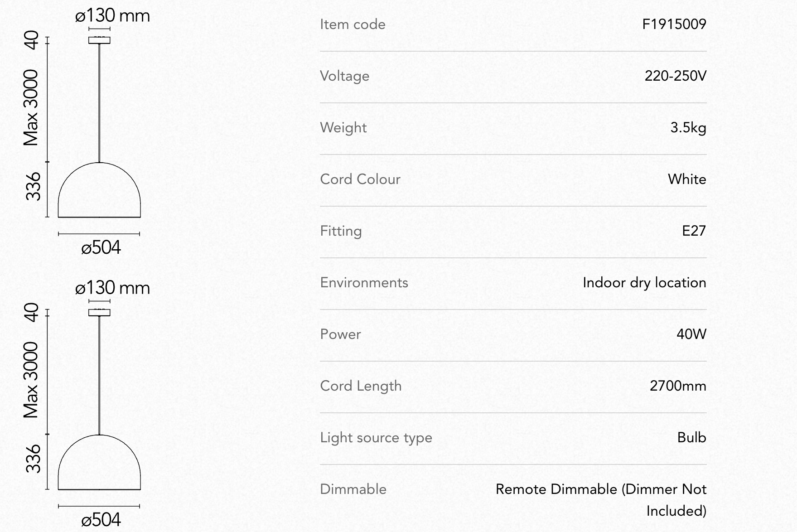The width and height of the screenshot is (797, 532).
Task: Click the Weight value 3.5kg
Action: [688, 128]
